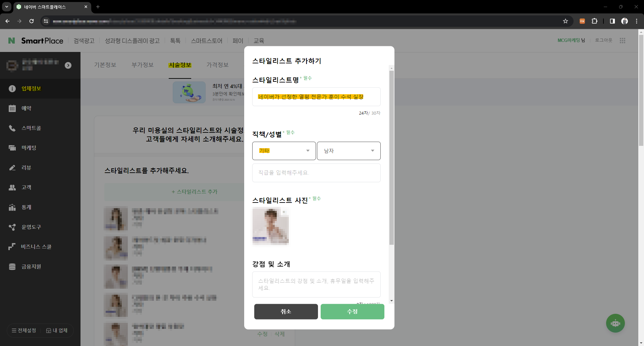
Task: Click the green 수정 button in dialog
Action: pos(353,312)
